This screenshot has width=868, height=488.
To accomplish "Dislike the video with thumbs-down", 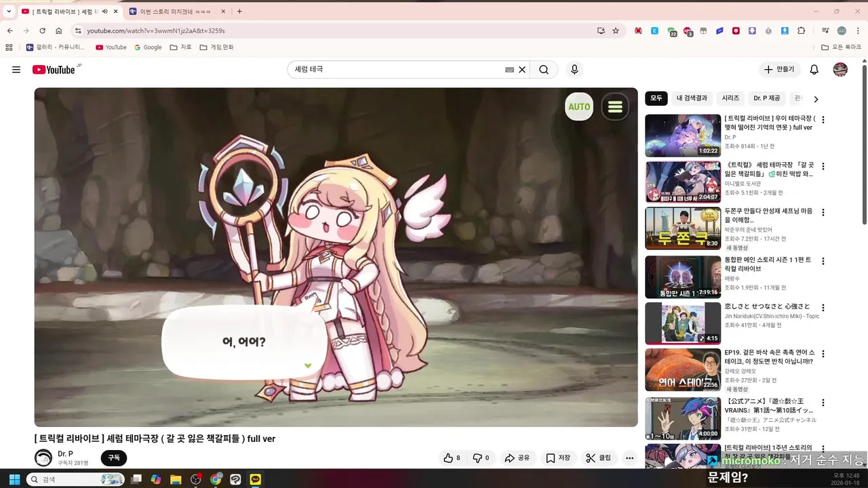I will (x=481, y=458).
